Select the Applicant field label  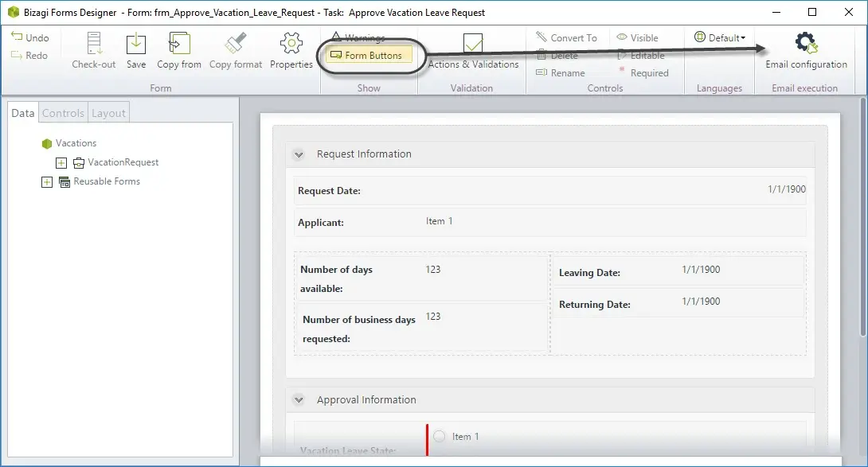point(320,223)
